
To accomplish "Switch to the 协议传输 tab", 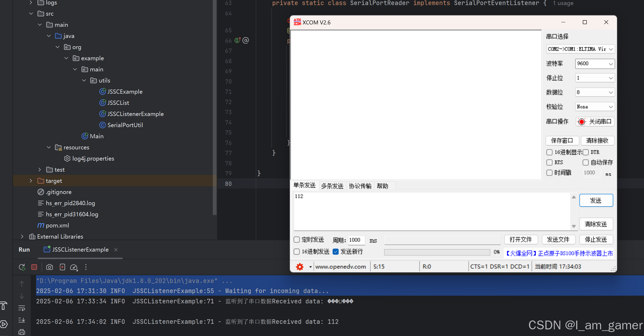I will pyautogui.click(x=360, y=186).
